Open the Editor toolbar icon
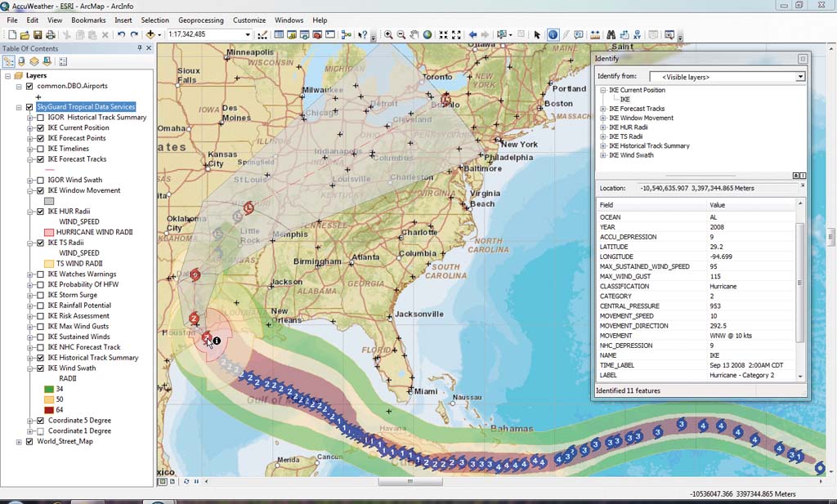Viewport: 837px width, 504px height. pos(262,34)
